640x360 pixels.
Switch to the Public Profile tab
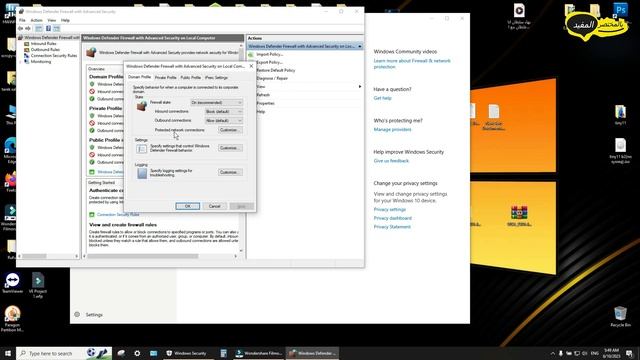(x=191, y=78)
